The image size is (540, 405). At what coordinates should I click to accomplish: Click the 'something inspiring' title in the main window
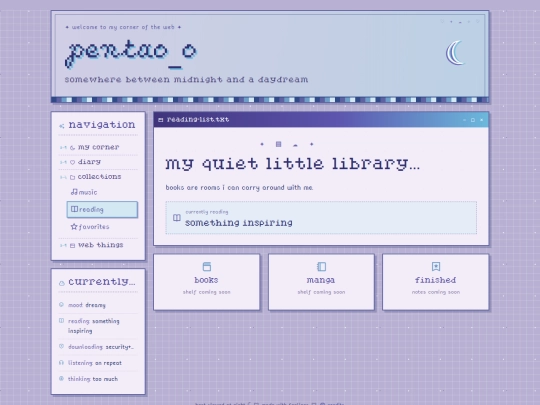coord(239,223)
